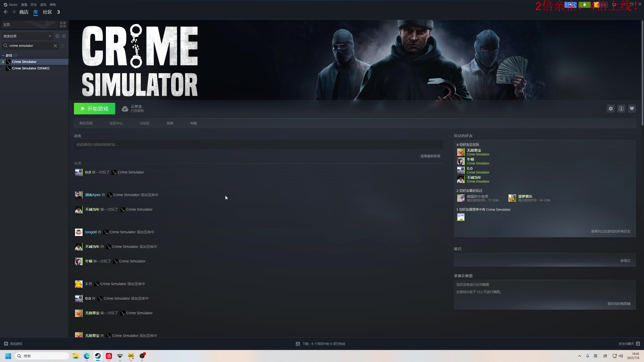Open profile tab labeled 3
The width and height of the screenshot is (644, 362).
(x=58, y=12)
